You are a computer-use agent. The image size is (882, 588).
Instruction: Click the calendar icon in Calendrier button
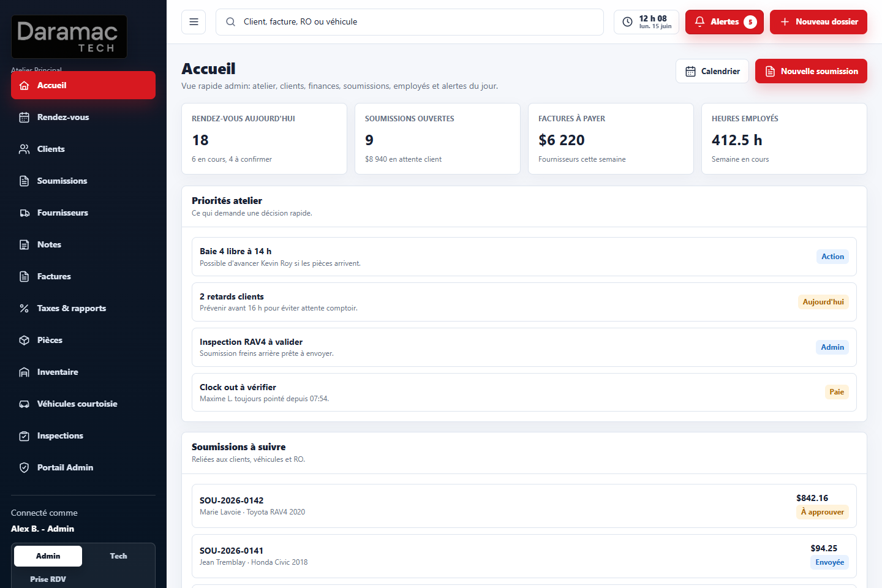[x=690, y=72]
